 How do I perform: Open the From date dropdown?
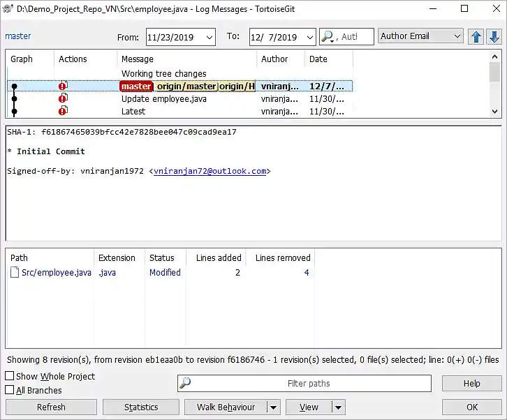click(x=209, y=38)
